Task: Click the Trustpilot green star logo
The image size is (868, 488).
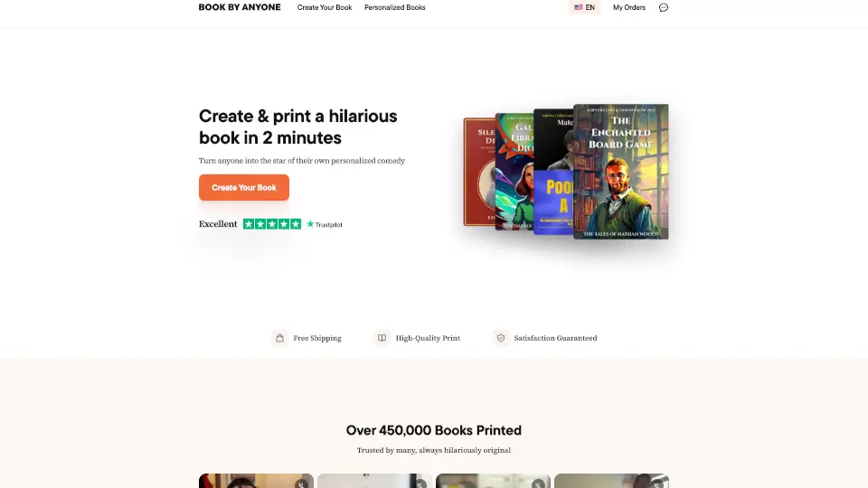Action: point(325,224)
